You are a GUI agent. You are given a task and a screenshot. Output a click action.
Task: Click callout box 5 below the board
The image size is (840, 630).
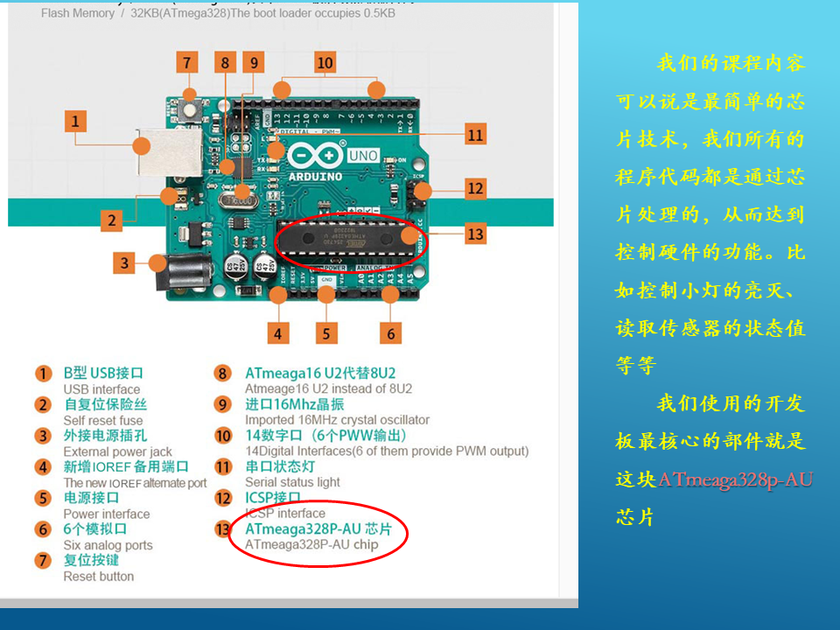pyautogui.click(x=326, y=333)
